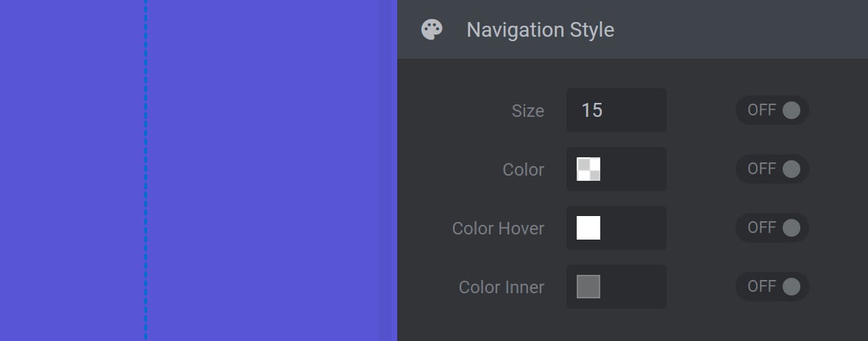Viewport: 868px width, 341px height.
Task: Enable the Color Inner toggle
Action: pyautogui.click(x=772, y=287)
